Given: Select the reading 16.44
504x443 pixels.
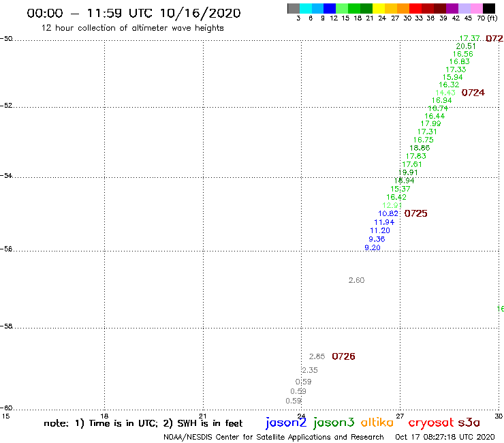Looking at the screenshot, I should point(435,116).
